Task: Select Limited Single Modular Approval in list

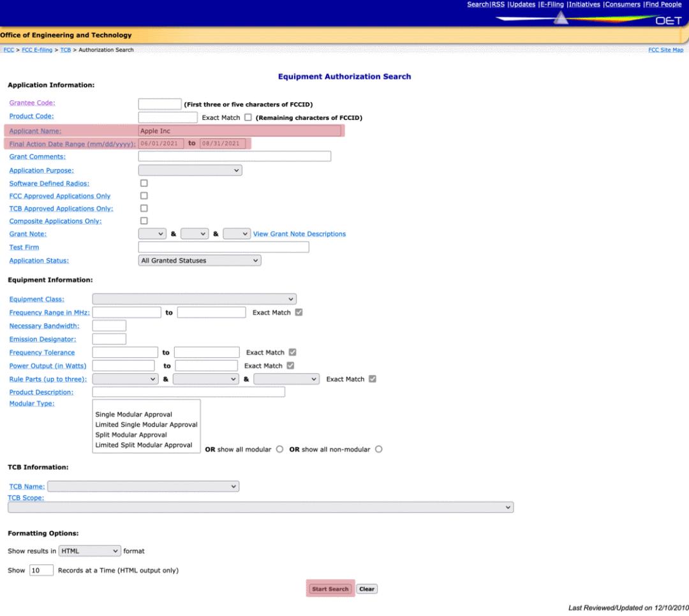Action: [146, 425]
